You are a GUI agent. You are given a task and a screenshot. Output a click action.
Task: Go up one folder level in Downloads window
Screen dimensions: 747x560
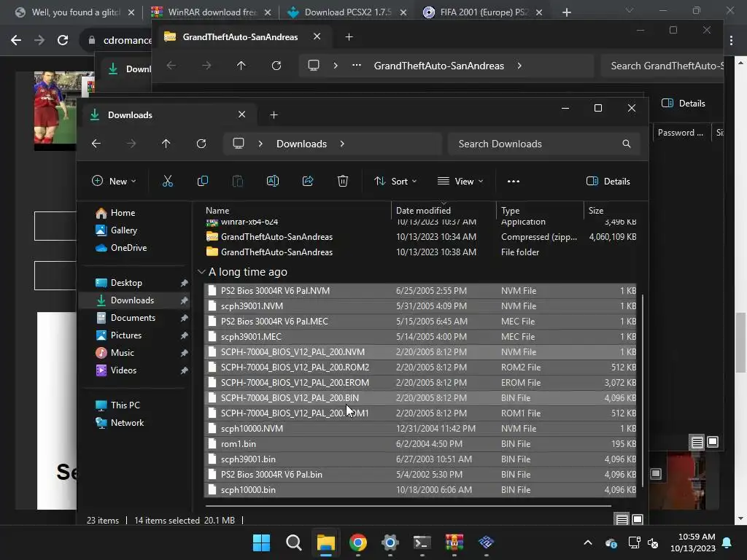coord(166,144)
